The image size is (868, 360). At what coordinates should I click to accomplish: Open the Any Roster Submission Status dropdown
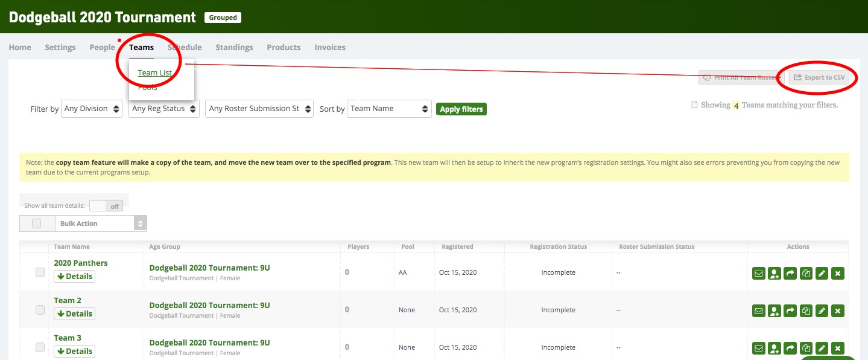(x=259, y=109)
